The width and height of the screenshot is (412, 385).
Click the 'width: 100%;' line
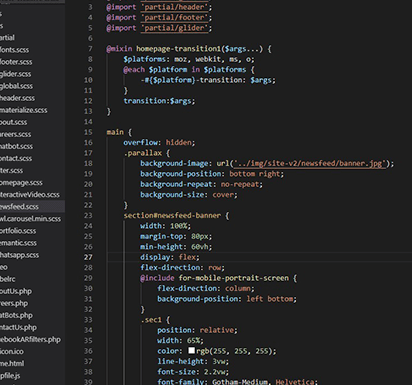click(x=165, y=226)
